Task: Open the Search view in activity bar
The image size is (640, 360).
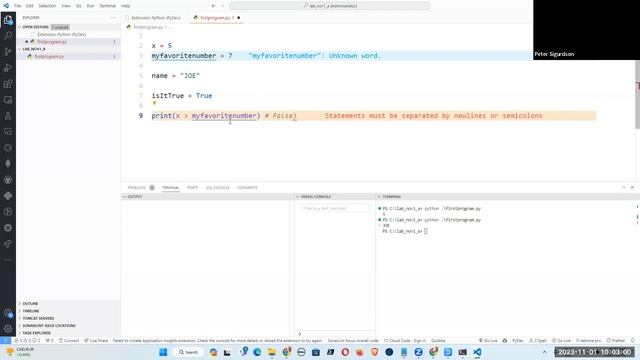Action: click(8, 36)
